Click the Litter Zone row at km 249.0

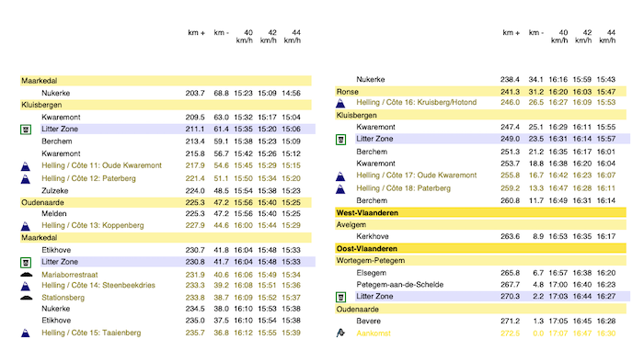coord(492,139)
